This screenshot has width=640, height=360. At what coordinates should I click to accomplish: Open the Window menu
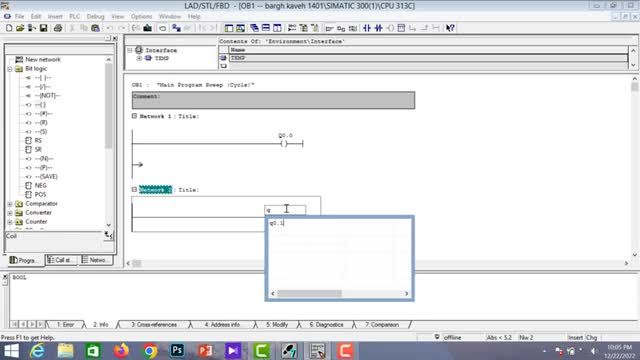click(x=170, y=16)
